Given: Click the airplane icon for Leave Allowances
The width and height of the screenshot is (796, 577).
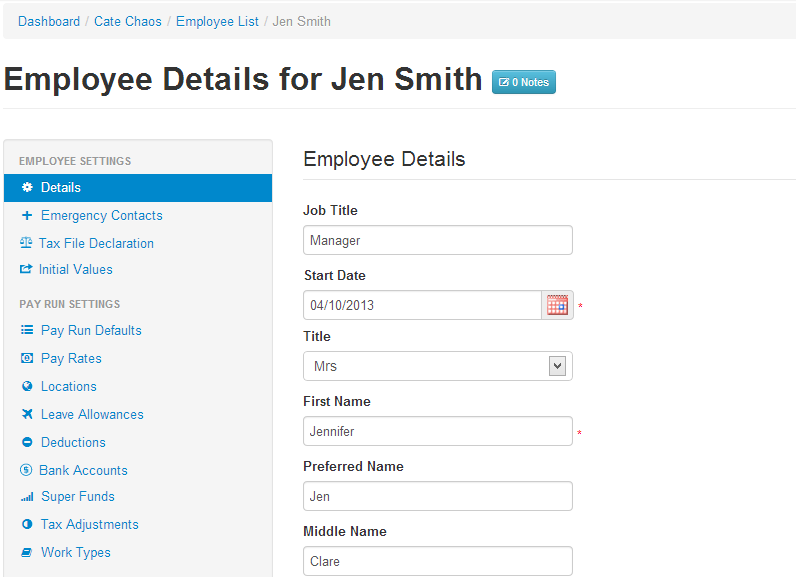Looking at the screenshot, I should coord(27,414).
